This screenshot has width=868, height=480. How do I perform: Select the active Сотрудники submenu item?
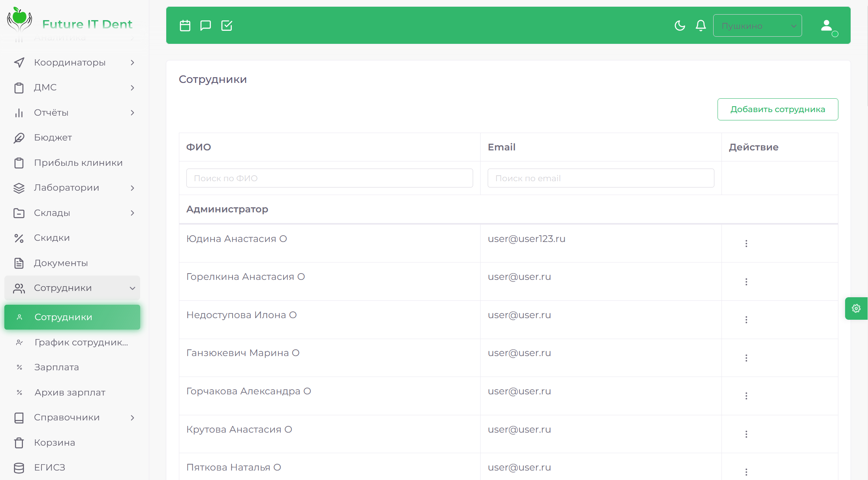(72, 317)
